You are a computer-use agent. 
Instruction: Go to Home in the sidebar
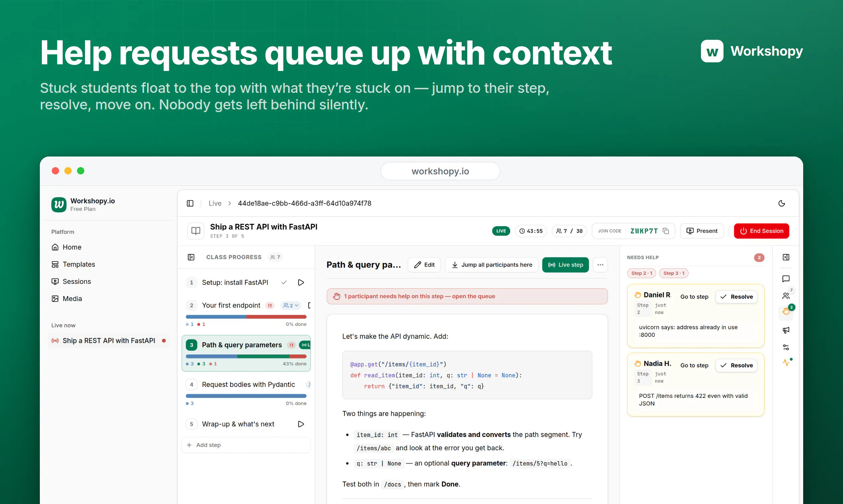(x=72, y=247)
